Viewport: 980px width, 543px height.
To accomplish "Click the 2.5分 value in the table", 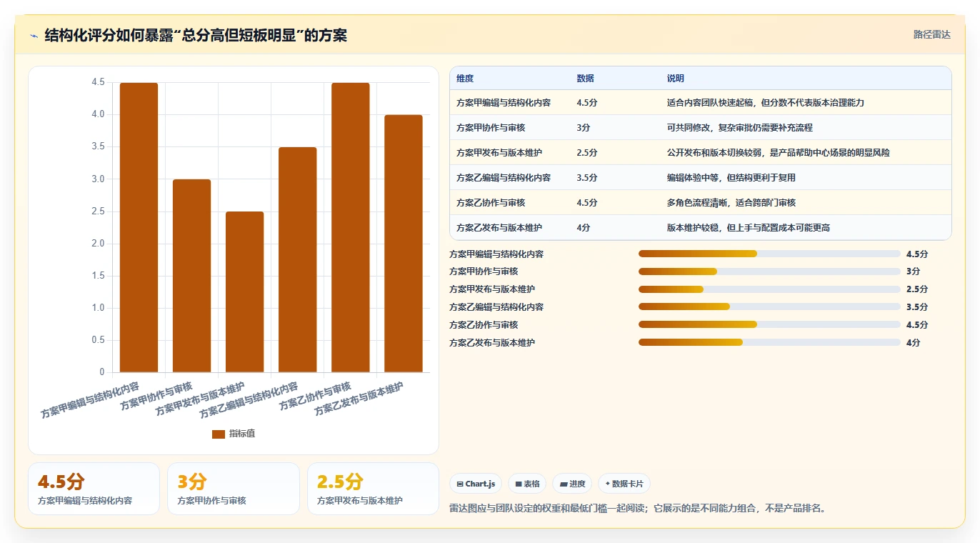I will 587,153.
